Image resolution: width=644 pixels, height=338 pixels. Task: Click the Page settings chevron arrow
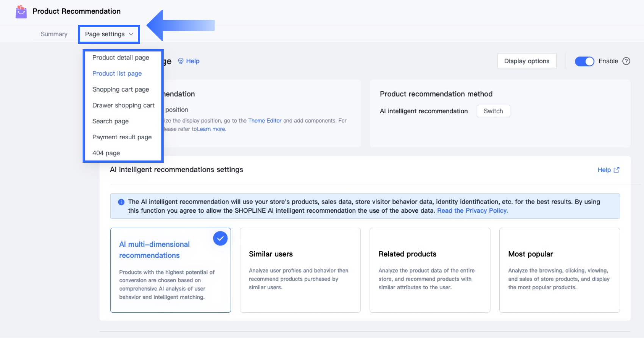click(x=131, y=34)
